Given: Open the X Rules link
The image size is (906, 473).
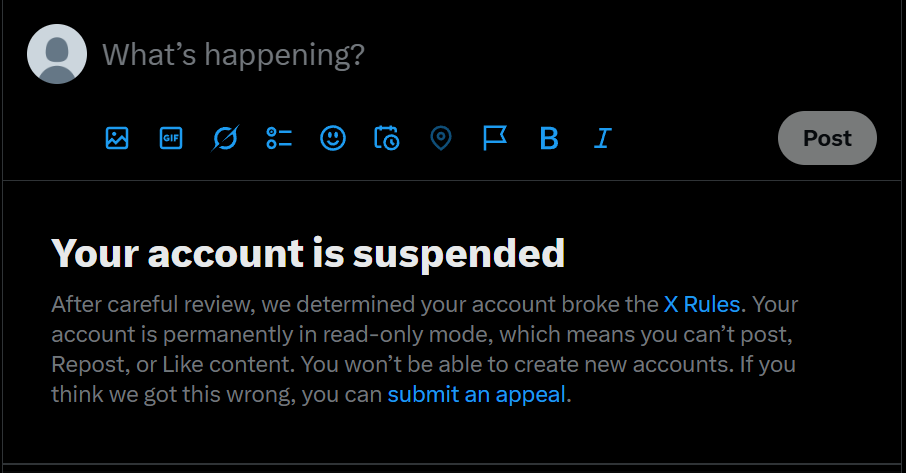Looking at the screenshot, I should coord(702,304).
